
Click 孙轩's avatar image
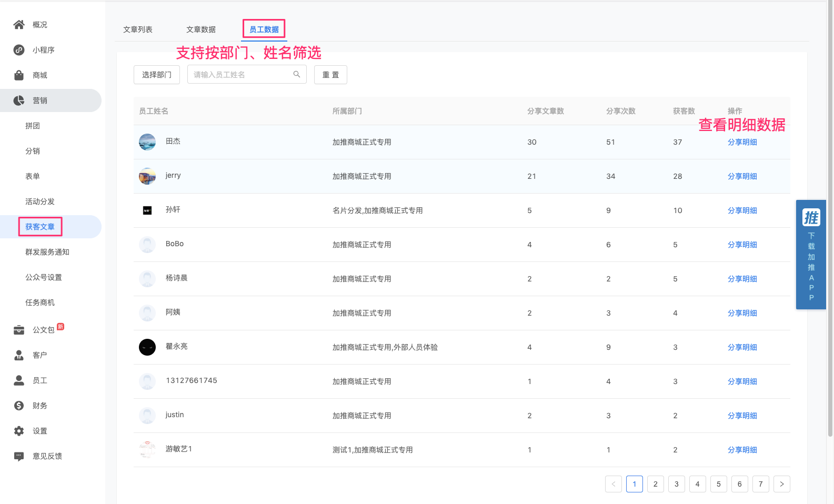pos(147,210)
